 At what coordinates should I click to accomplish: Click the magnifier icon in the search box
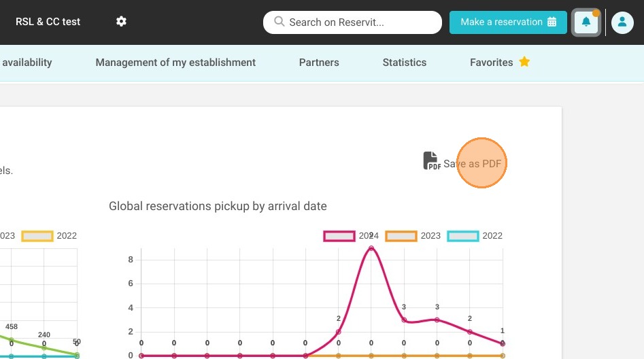pyautogui.click(x=279, y=21)
